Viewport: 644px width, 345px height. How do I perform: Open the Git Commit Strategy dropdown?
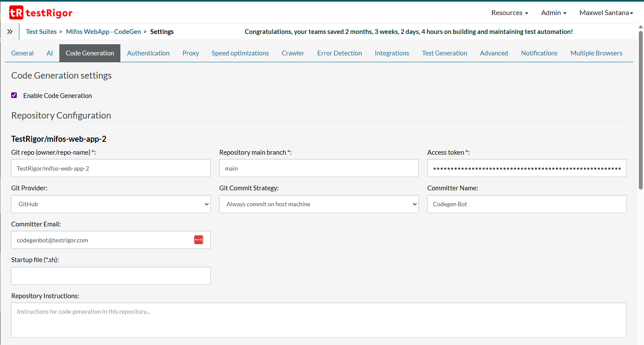click(x=319, y=205)
